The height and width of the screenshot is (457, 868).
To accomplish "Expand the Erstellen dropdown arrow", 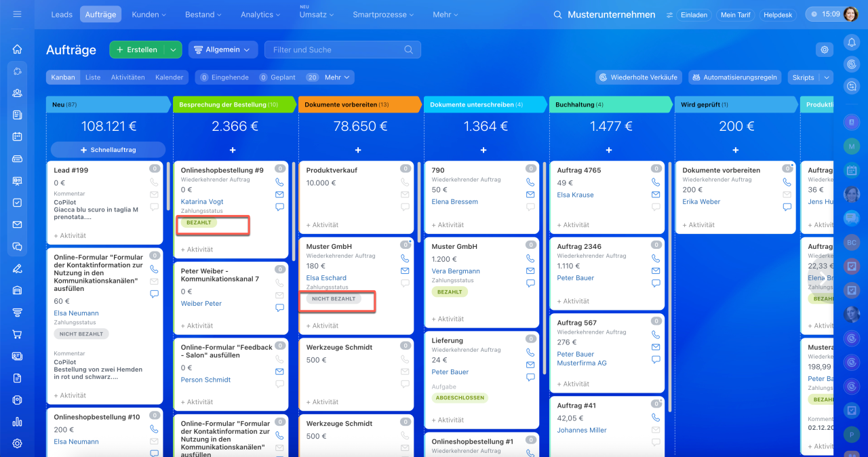I will click(174, 49).
